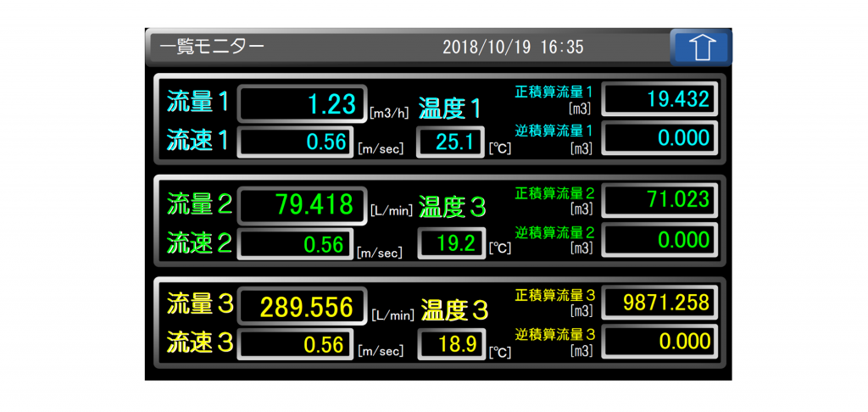Click the 逆積算流量1 value box
Image resolution: width=868 pixels, height=412 pixels.
pyautogui.click(x=659, y=138)
